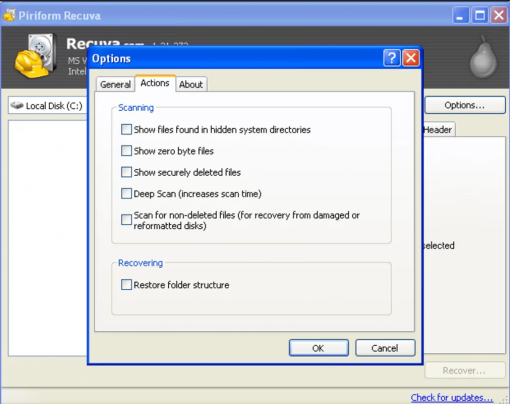Open Options button in Recuva main window
This screenshot has height=404, width=510.
coord(465,105)
